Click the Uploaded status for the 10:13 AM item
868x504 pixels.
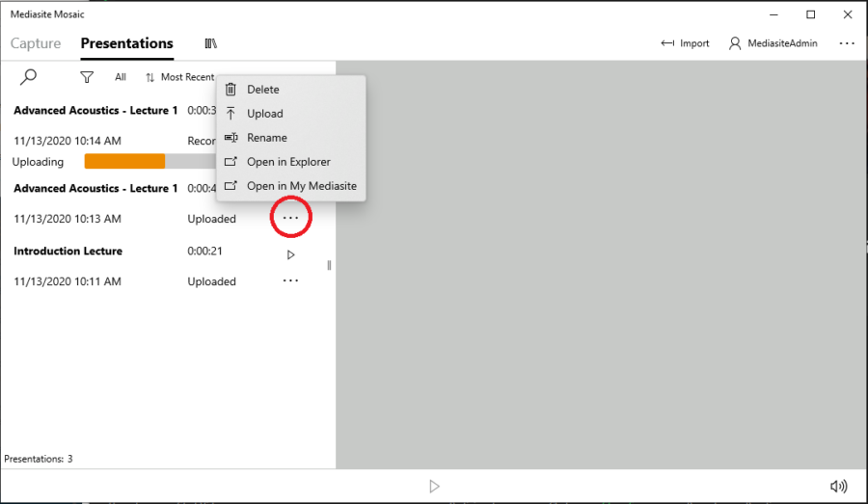[211, 219]
